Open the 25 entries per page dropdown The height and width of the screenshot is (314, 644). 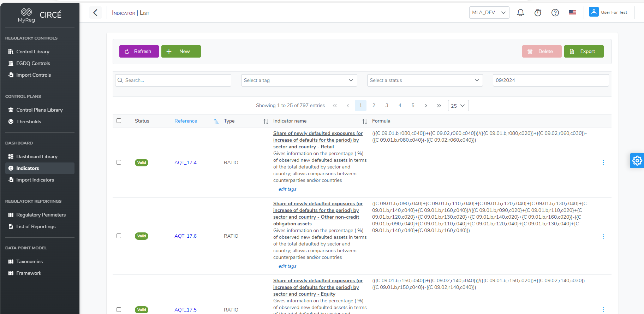(x=458, y=106)
